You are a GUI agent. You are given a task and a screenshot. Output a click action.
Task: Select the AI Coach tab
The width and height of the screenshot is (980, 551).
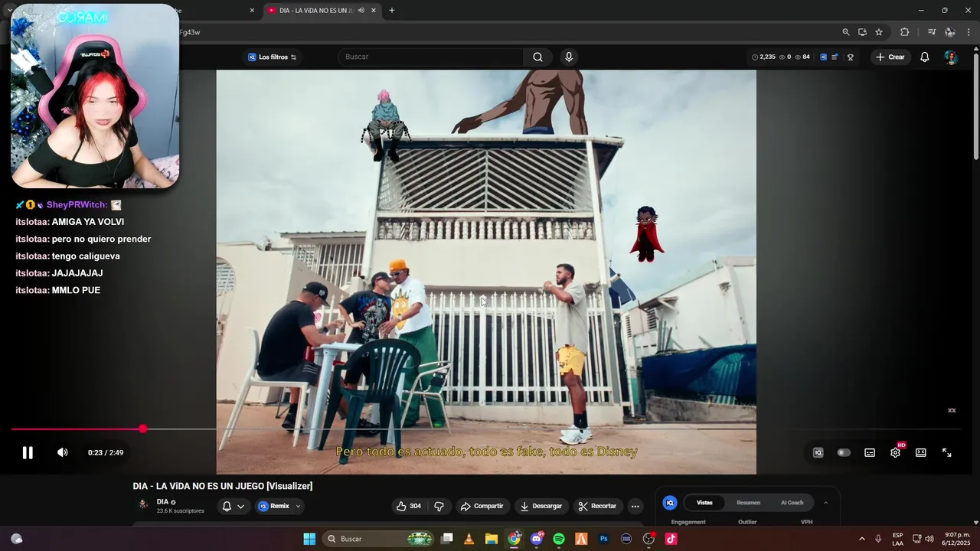click(792, 503)
